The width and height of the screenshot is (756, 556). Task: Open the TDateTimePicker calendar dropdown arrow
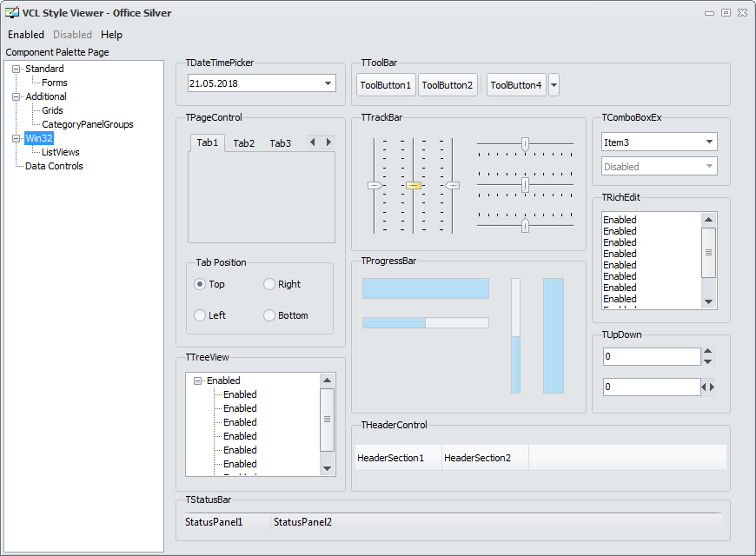click(x=328, y=83)
